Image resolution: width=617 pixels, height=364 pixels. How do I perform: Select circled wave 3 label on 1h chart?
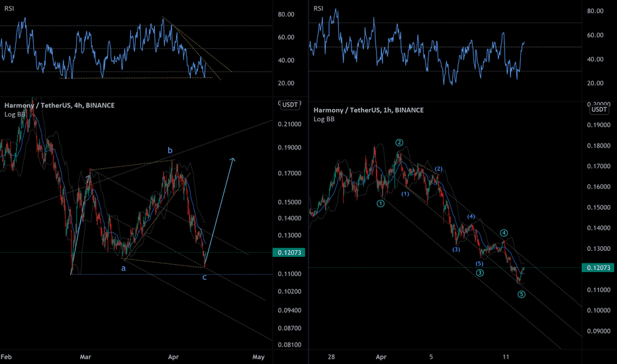[480, 273]
